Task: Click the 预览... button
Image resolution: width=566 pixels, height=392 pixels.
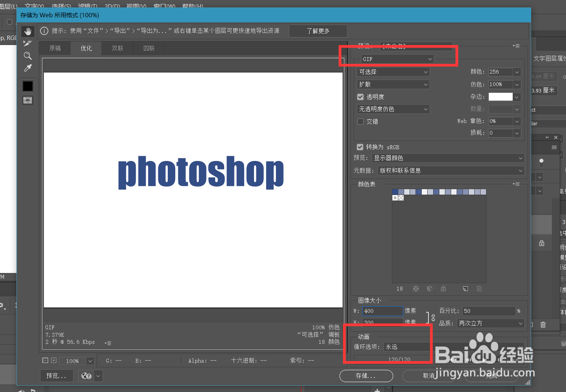Action: tap(56, 376)
